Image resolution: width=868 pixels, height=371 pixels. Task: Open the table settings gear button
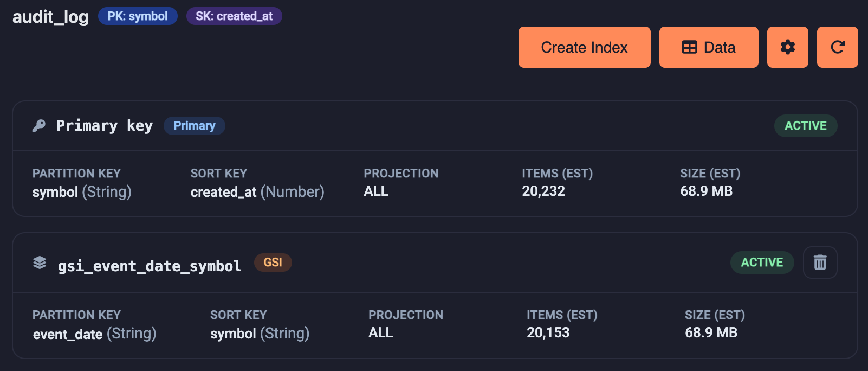click(x=787, y=47)
